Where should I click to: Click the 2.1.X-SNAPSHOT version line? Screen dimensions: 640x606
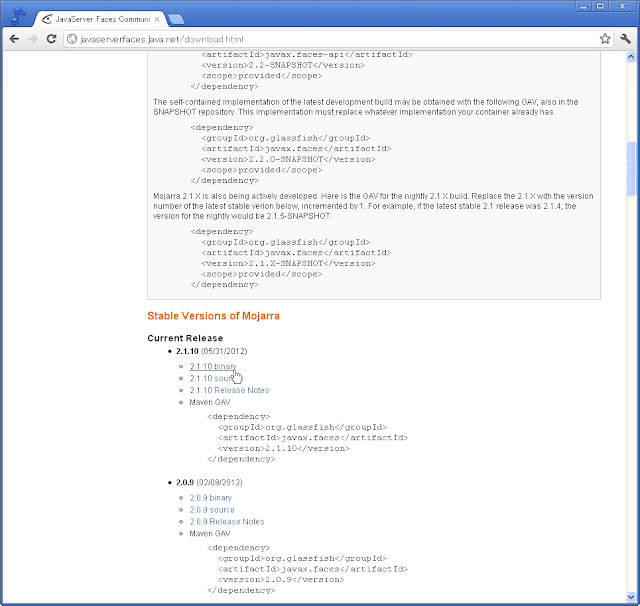point(288,263)
